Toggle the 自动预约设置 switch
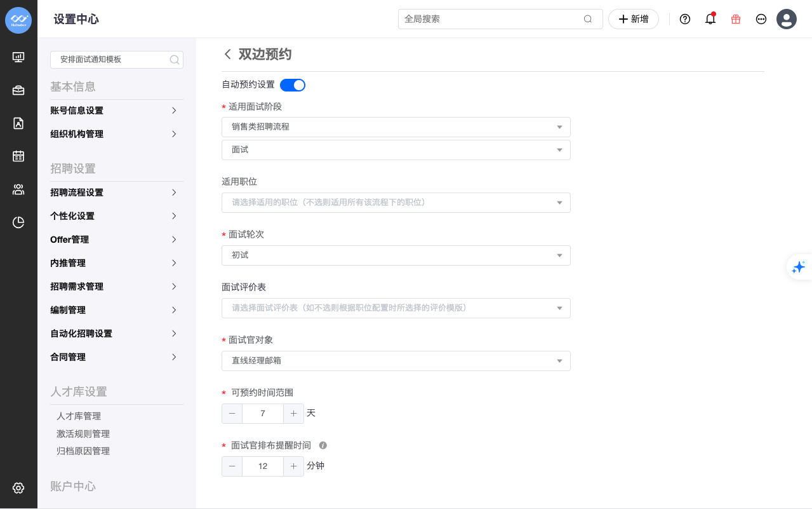The width and height of the screenshot is (812, 509). (293, 85)
